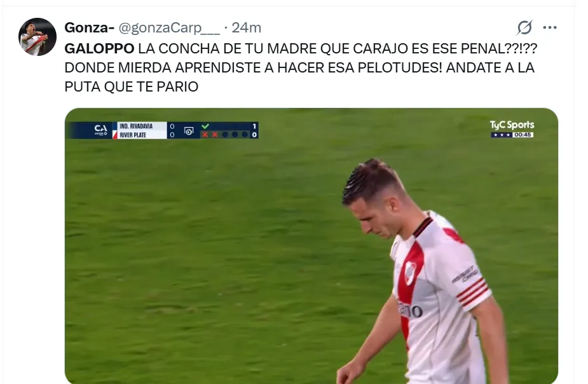Open tweet permalink via 24m timestamp
The height and width of the screenshot is (384, 588).
tap(247, 27)
